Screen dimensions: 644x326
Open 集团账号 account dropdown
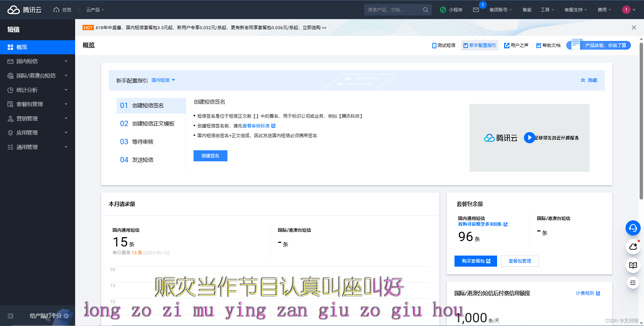coord(500,10)
